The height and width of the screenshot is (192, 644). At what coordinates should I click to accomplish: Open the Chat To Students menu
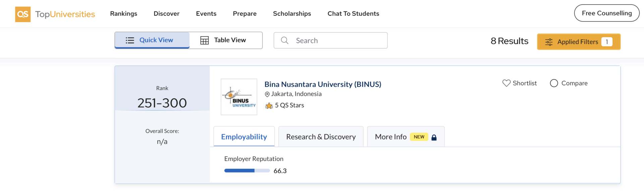tap(354, 13)
